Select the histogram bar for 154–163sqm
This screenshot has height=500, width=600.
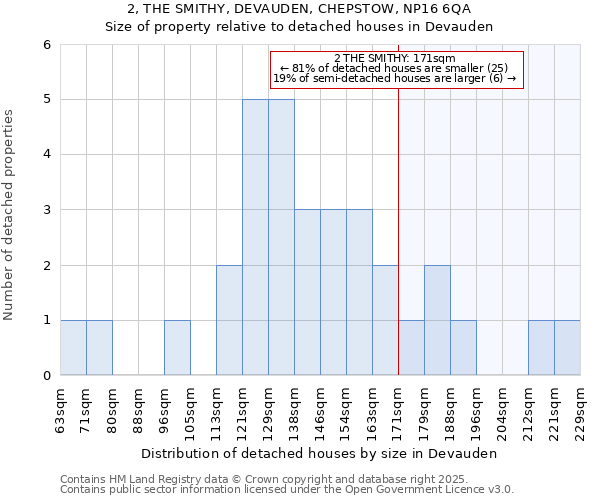[360, 292]
